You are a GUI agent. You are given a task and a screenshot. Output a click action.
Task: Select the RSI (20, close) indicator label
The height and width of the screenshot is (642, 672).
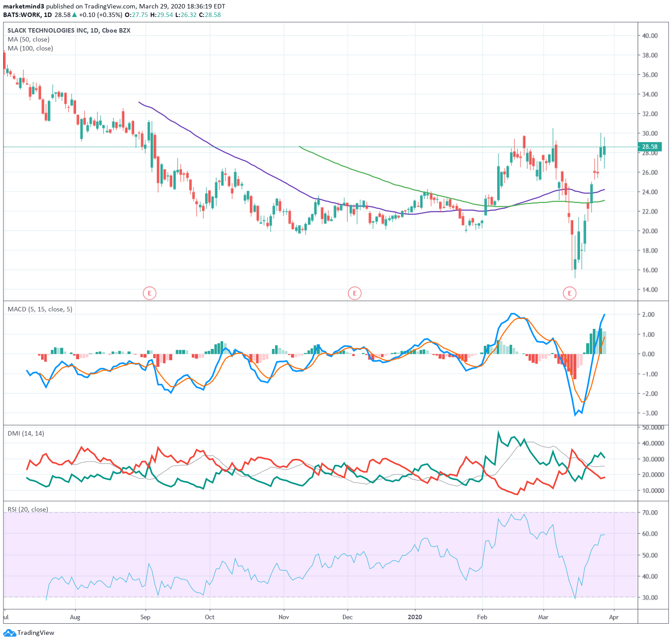tap(28, 509)
